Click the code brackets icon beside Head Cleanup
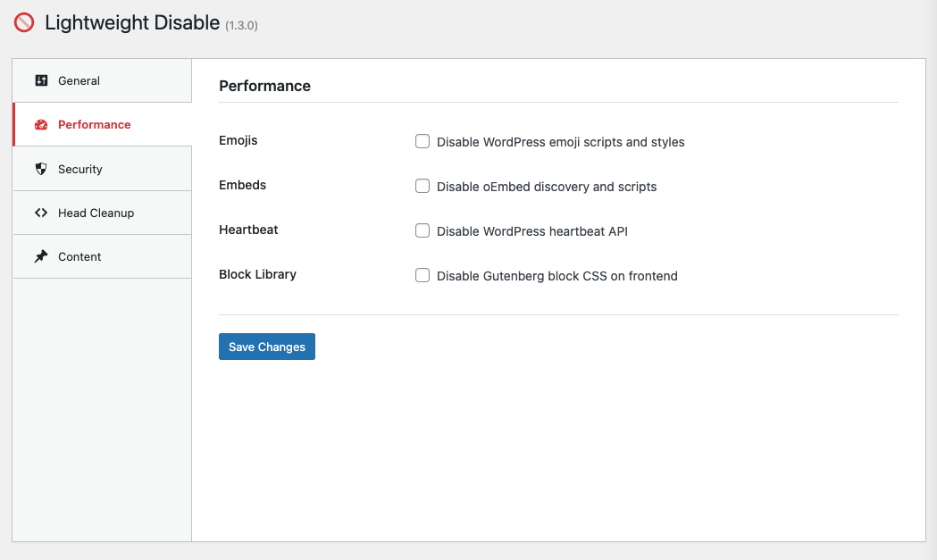Viewport: 937px width, 560px height. 41,213
